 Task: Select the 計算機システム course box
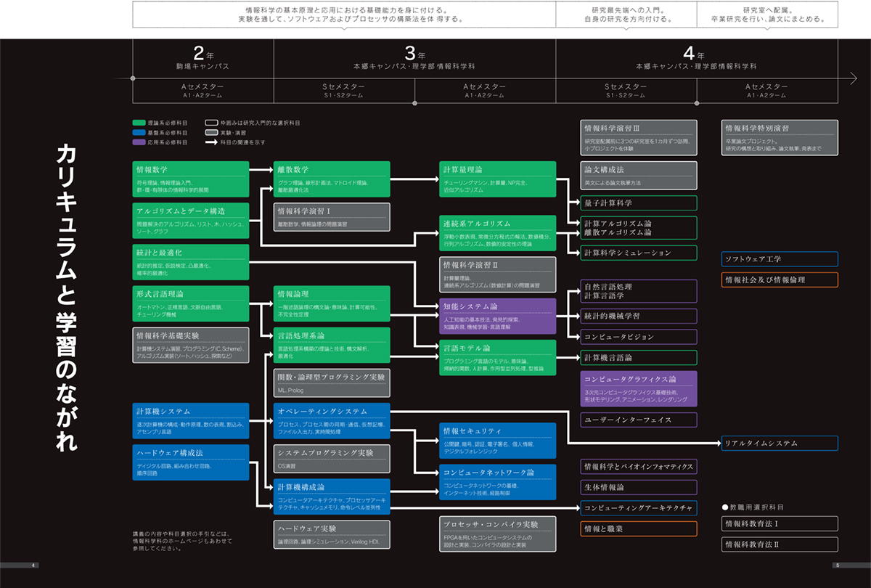point(190,420)
